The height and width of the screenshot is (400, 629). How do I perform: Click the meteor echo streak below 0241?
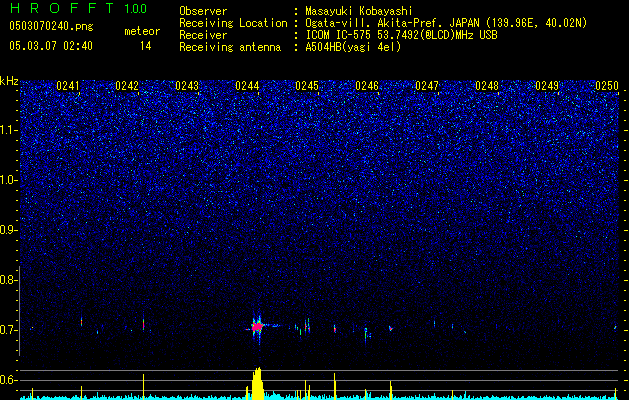pyautogui.click(x=81, y=321)
